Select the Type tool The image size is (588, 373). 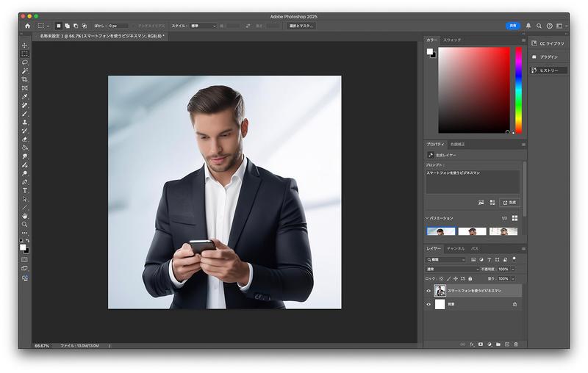tap(24, 190)
